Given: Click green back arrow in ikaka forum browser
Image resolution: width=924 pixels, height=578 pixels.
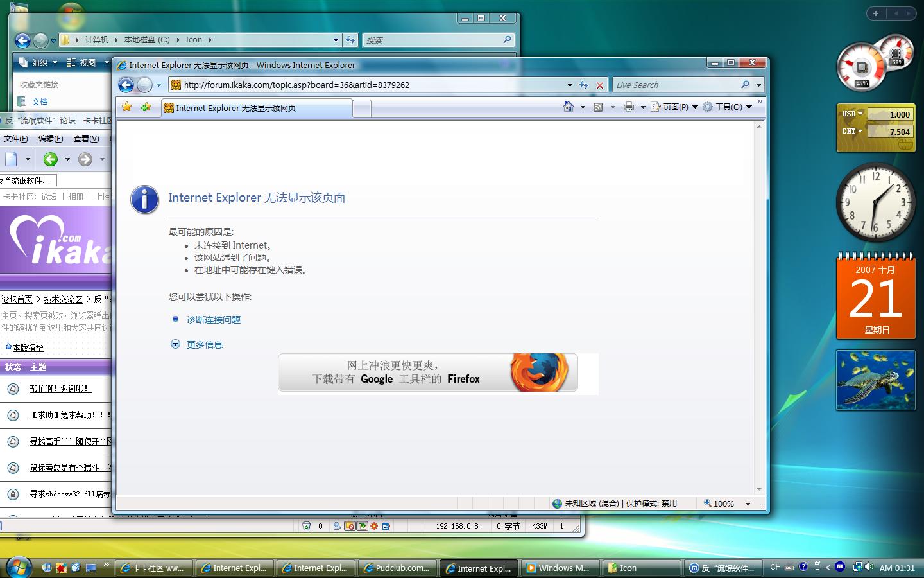Looking at the screenshot, I should tap(51, 159).
